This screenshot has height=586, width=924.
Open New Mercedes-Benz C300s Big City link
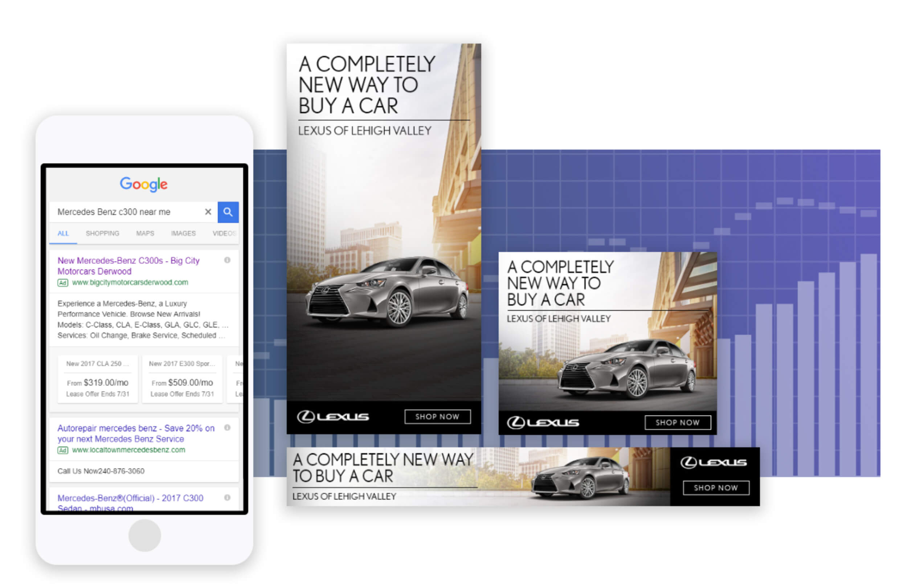coord(128,266)
